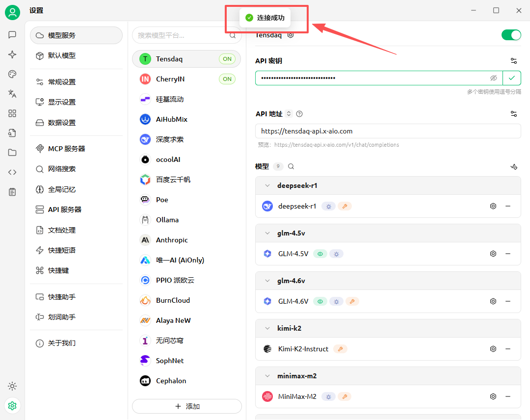The height and width of the screenshot is (420, 530).
Task: Open the notes clipboard sidebar icon
Action: coord(12,192)
